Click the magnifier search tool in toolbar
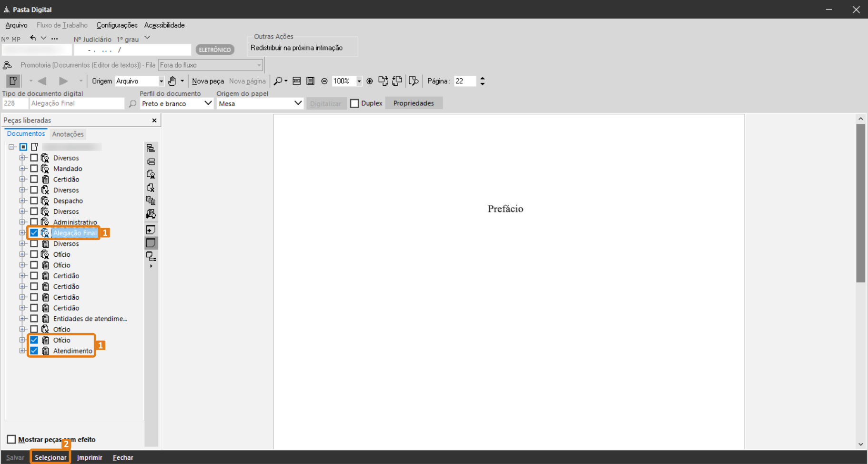Viewport: 868px width, 464px height. coord(278,81)
